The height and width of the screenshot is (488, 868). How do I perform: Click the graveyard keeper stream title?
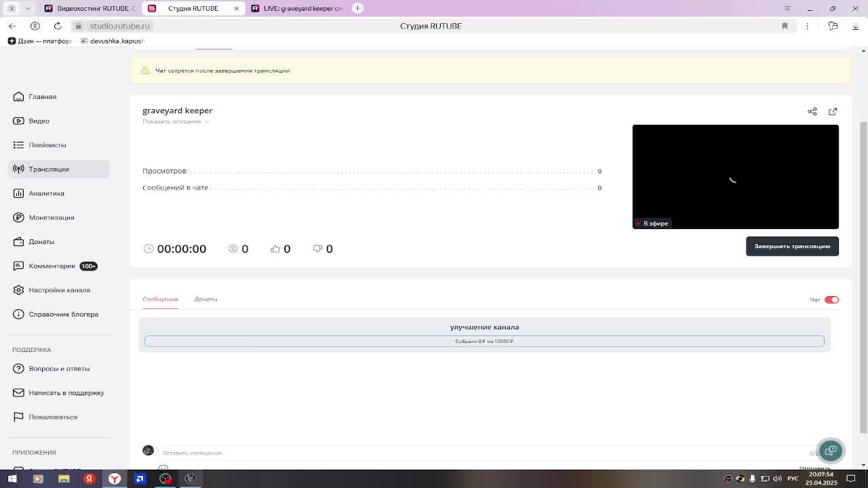[x=177, y=110]
